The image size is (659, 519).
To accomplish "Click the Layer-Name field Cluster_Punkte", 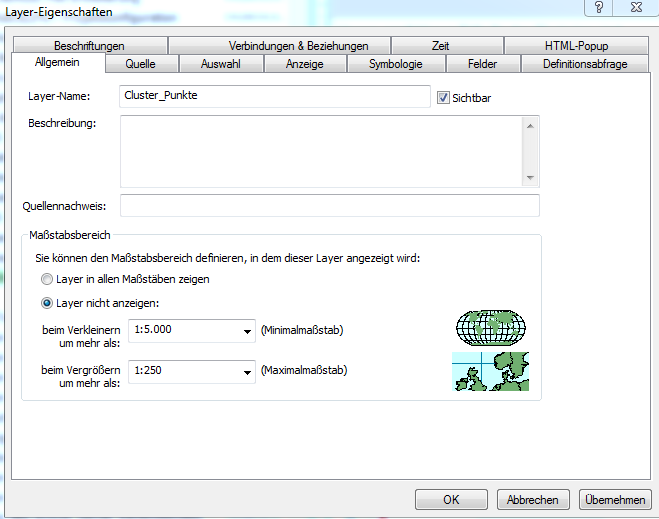I will tap(275, 96).
